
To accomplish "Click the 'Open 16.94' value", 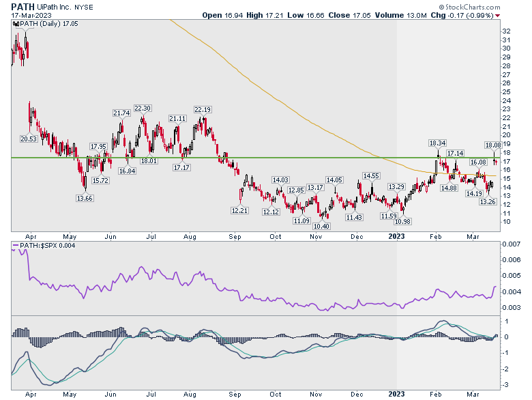I will click(x=222, y=15).
